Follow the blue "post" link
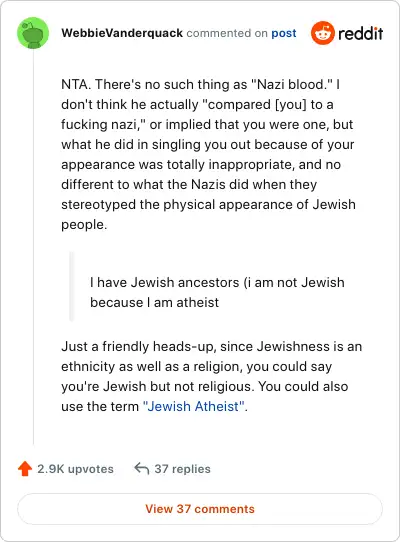The image size is (400, 542). pos(284,33)
